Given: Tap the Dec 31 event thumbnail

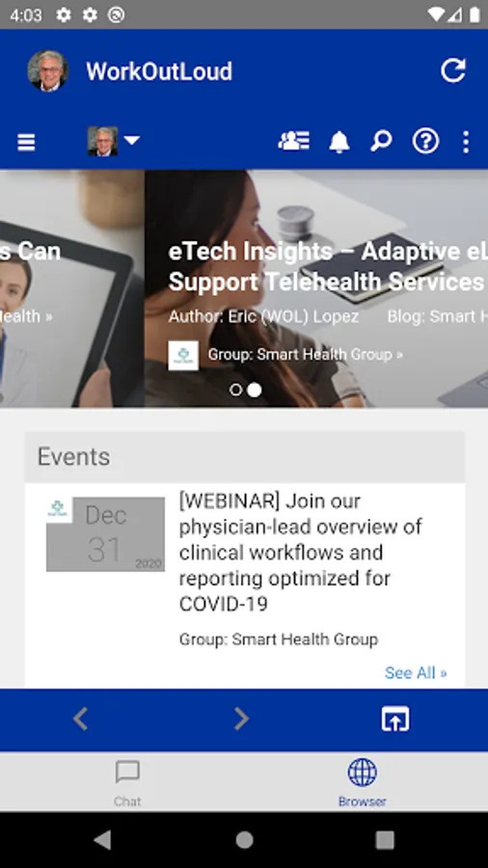Looking at the screenshot, I should click(105, 534).
